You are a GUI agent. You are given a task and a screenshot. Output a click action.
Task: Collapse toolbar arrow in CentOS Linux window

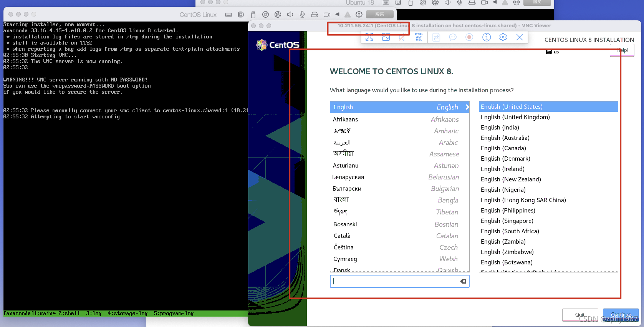(337, 14)
